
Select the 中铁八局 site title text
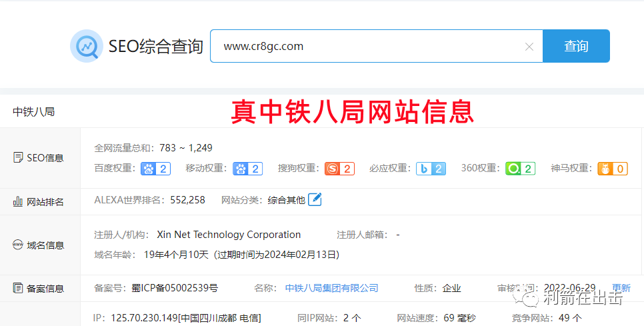[34, 112]
